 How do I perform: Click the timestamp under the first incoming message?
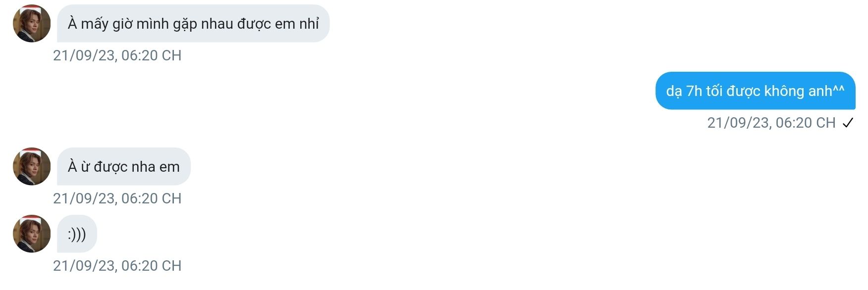tap(117, 55)
